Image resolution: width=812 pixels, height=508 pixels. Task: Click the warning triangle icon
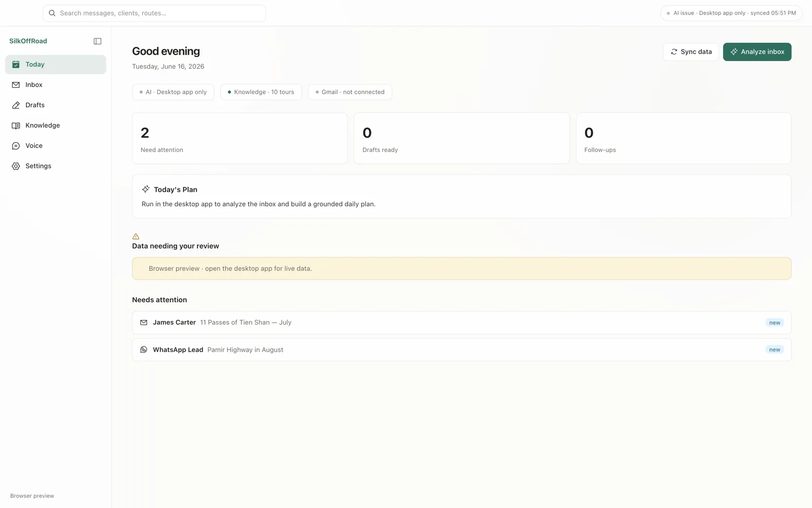136,236
